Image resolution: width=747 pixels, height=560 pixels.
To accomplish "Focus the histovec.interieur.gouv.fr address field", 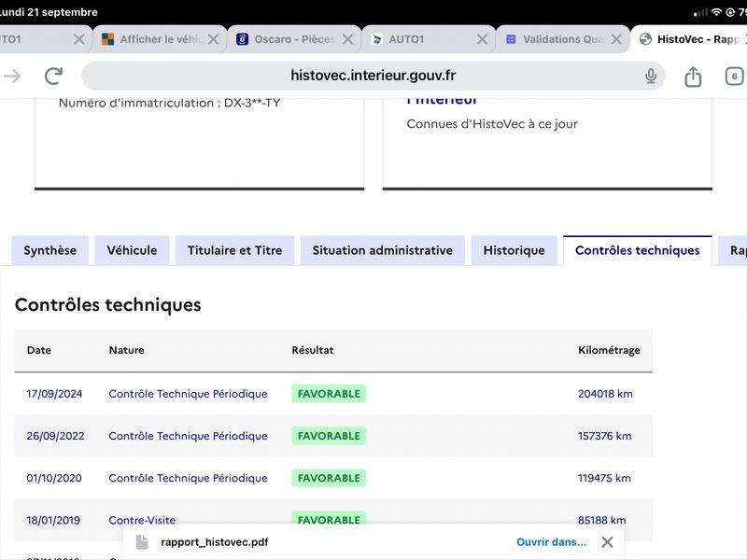I will pyautogui.click(x=373, y=76).
